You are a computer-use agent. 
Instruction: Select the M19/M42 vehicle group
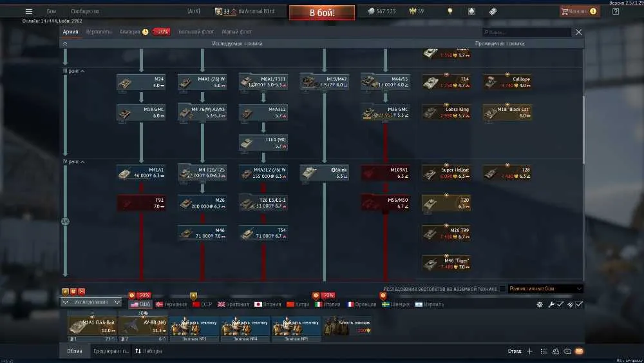325,83
